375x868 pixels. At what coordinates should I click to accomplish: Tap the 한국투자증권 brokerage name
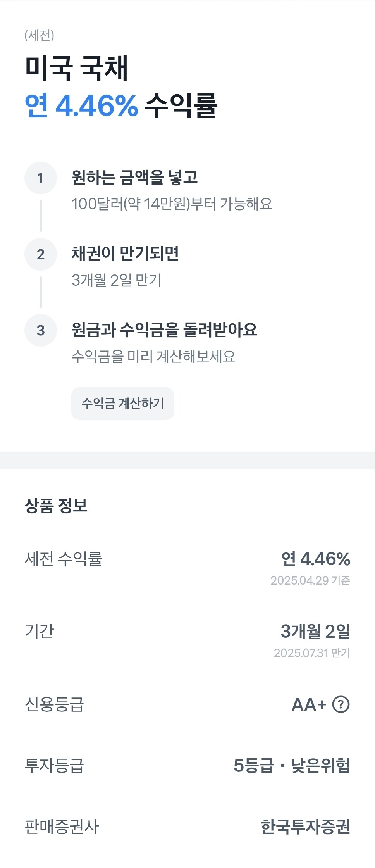tap(306, 827)
